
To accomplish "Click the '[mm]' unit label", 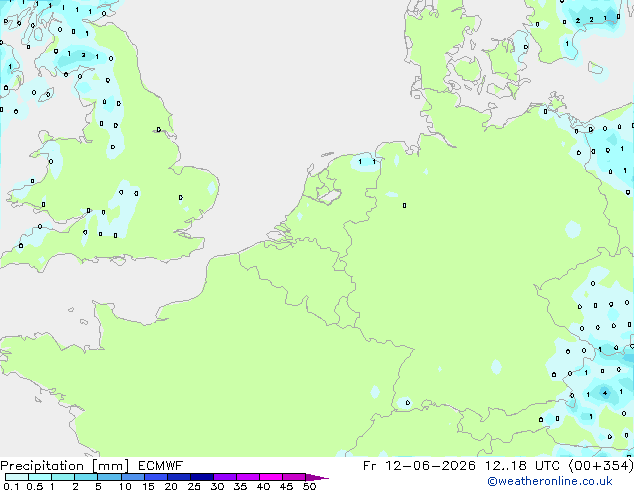I will pyautogui.click(x=110, y=466).
